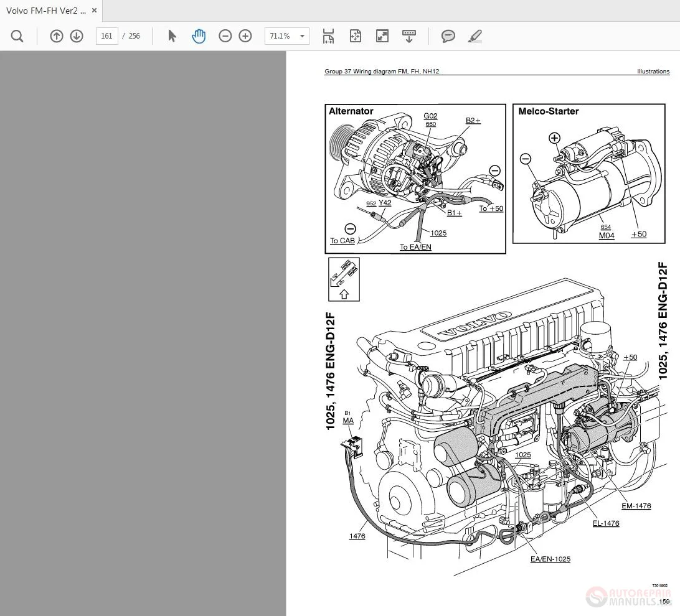Click the engine orientation thumbnail icon
Viewport: 680px width, 616px height.
[x=344, y=279]
